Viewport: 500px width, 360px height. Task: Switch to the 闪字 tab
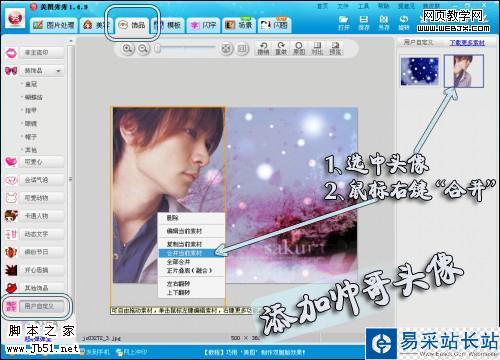203,25
